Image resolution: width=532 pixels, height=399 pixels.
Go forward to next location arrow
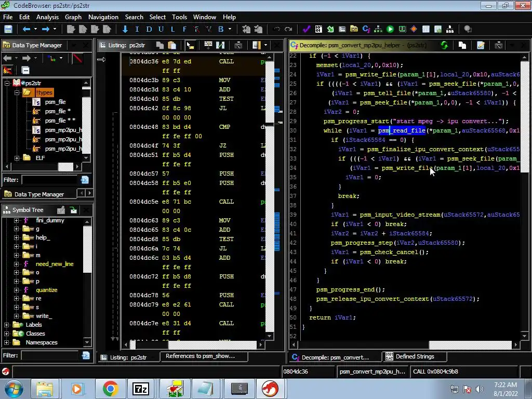[x=46, y=29]
